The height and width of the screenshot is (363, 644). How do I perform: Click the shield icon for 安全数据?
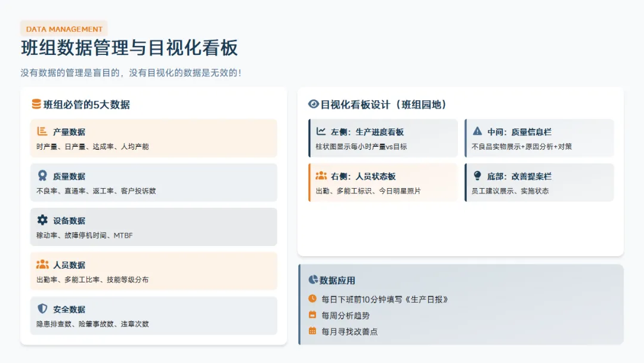tap(42, 309)
